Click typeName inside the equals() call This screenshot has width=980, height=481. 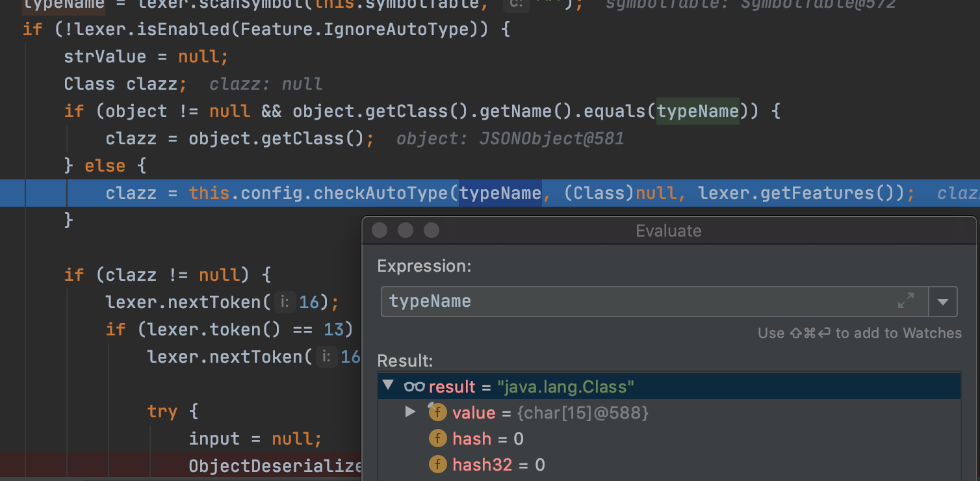tap(697, 111)
